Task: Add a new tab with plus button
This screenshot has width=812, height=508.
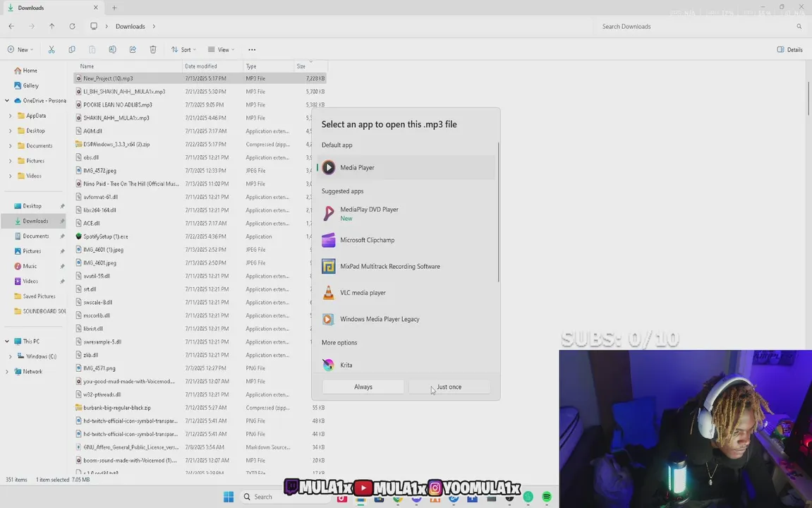Action: 114,8
